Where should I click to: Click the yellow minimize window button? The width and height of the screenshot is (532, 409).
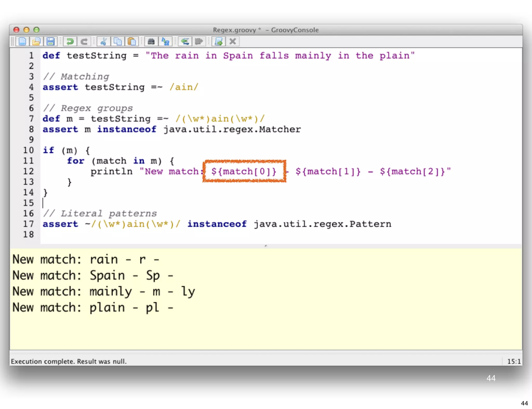click(26, 30)
